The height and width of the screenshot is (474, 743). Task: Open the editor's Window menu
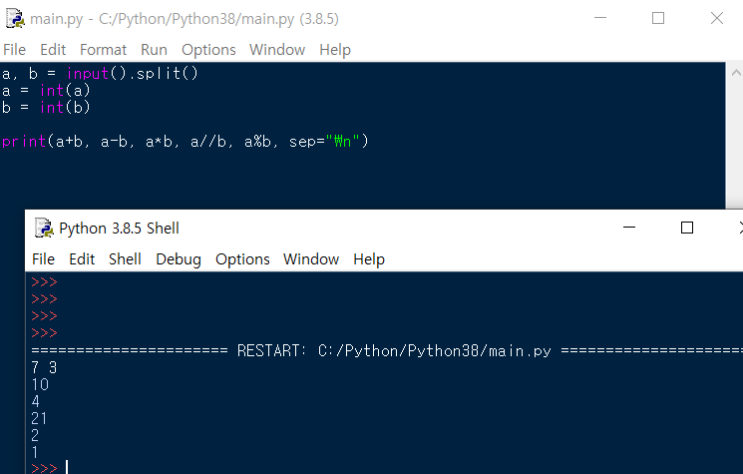point(277,50)
